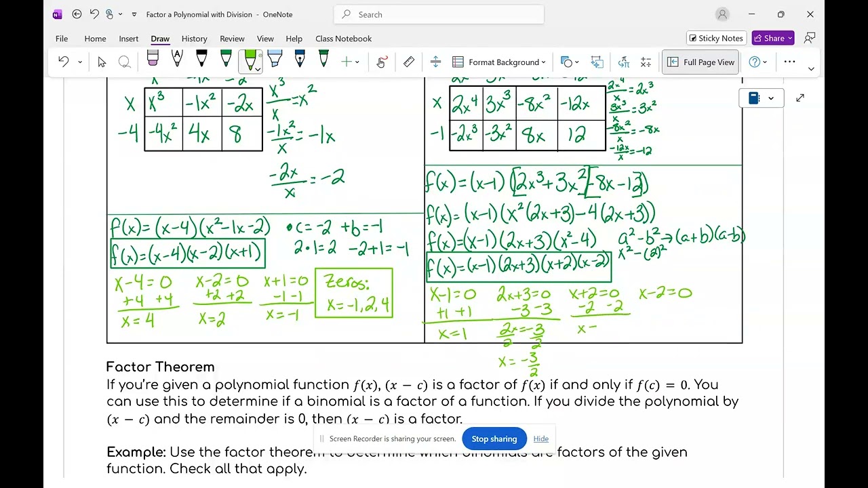This screenshot has width=868, height=488.
Task: Open light green pen options arrow
Action: click(258, 69)
